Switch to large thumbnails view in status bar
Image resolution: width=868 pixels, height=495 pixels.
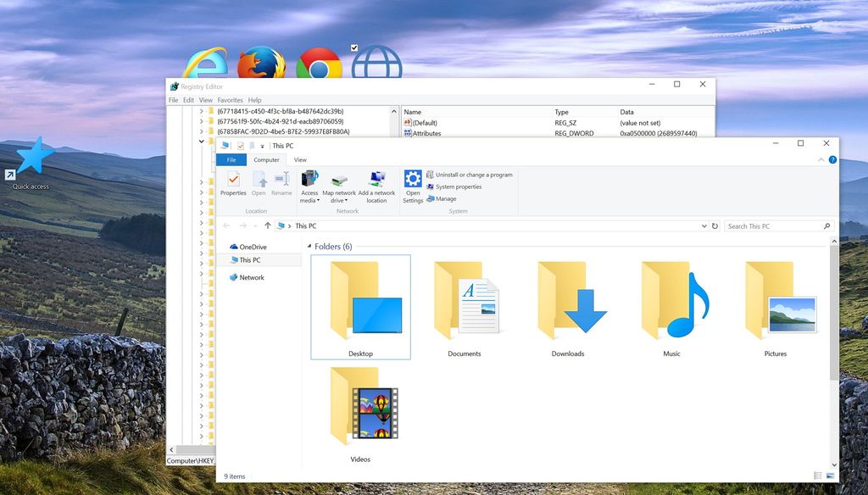tap(832, 476)
